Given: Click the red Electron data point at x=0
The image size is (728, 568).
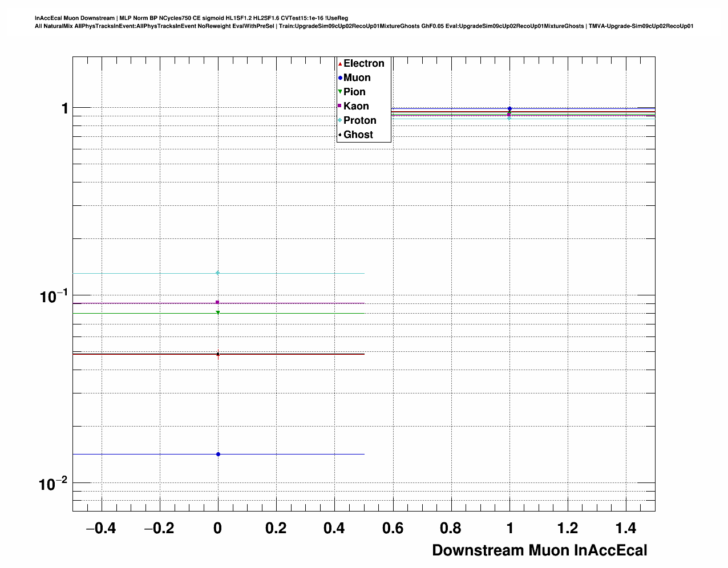Looking at the screenshot, I should pyautogui.click(x=218, y=354).
